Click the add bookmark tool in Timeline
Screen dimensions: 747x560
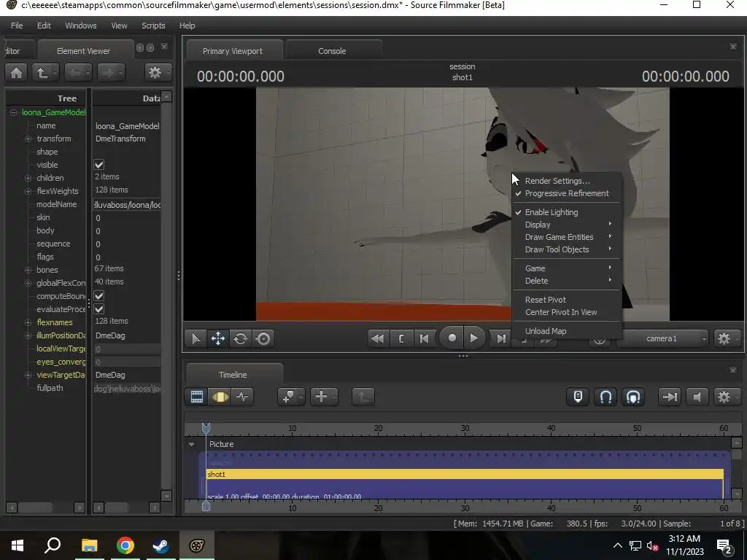tap(290, 397)
